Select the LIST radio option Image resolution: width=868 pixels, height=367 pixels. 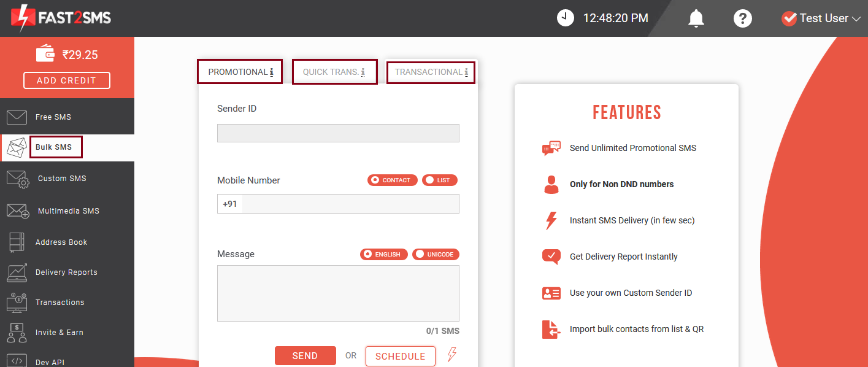point(440,180)
